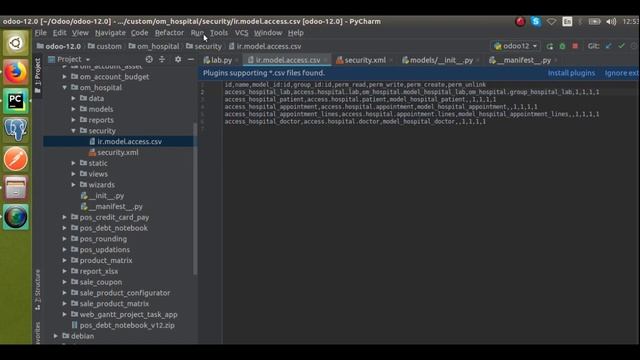Screen dimensions: 640x360
Task: Launch Postman from the dock
Action: click(16, 159)
